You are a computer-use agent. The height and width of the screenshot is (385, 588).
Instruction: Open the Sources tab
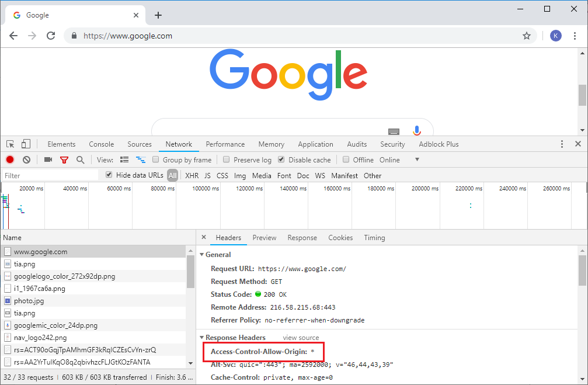(x=140, y=144)
